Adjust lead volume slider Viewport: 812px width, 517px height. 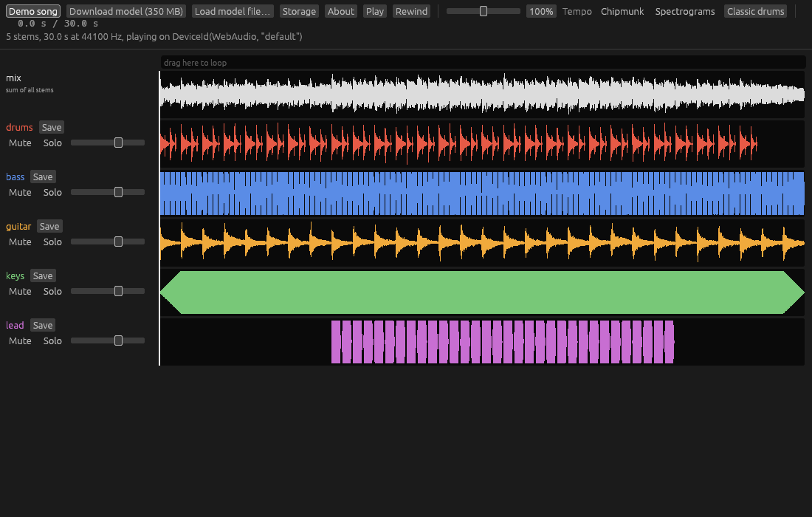click(108, 340)
